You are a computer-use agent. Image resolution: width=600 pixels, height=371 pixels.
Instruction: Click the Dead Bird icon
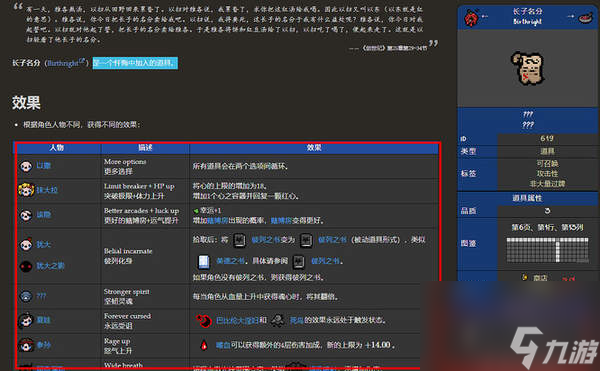(x=277, y=321)
